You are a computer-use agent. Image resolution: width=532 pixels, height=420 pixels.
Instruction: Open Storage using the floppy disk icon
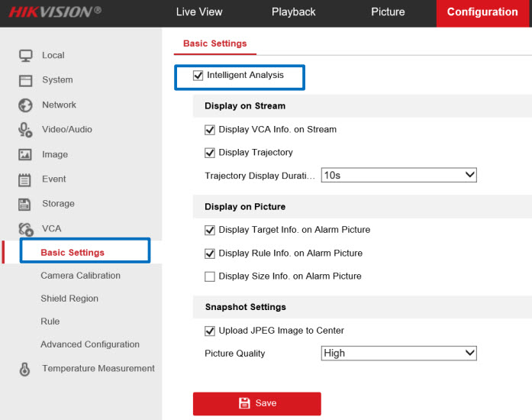click(x=25, y=204)
